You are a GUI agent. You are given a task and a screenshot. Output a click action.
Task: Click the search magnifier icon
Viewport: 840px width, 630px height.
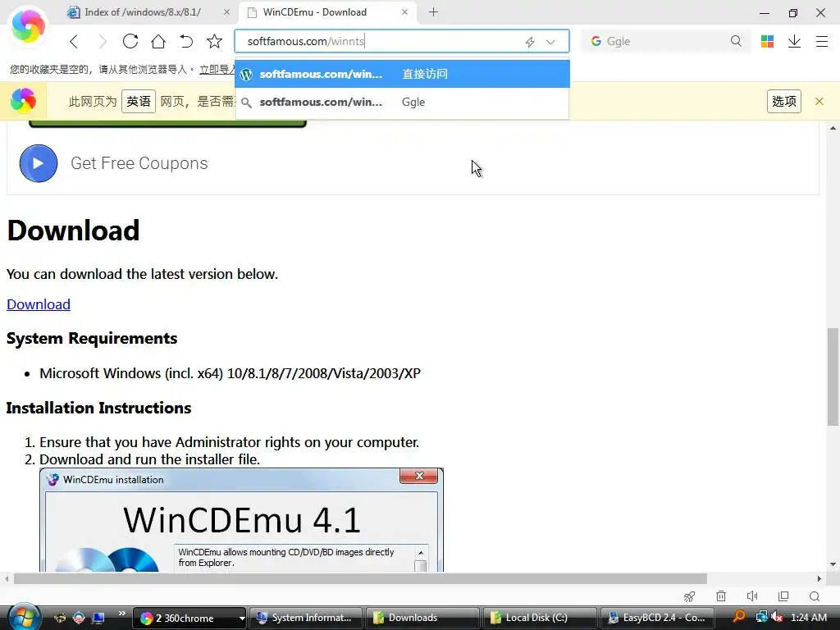coord(736,41)
